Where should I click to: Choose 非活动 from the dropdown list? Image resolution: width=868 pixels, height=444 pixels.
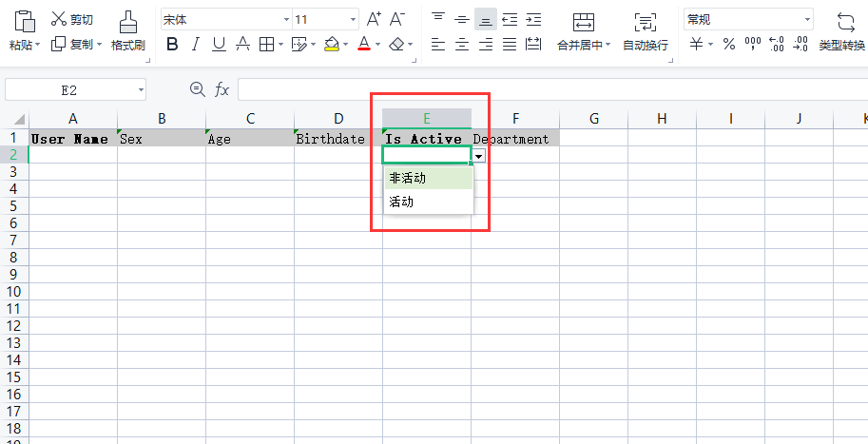click(x=429, y=178)
